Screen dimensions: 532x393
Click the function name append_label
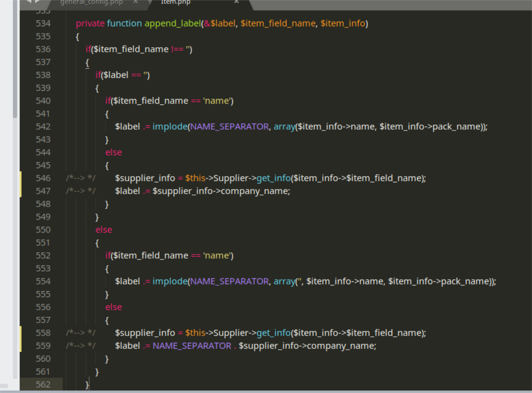[172, 23]
